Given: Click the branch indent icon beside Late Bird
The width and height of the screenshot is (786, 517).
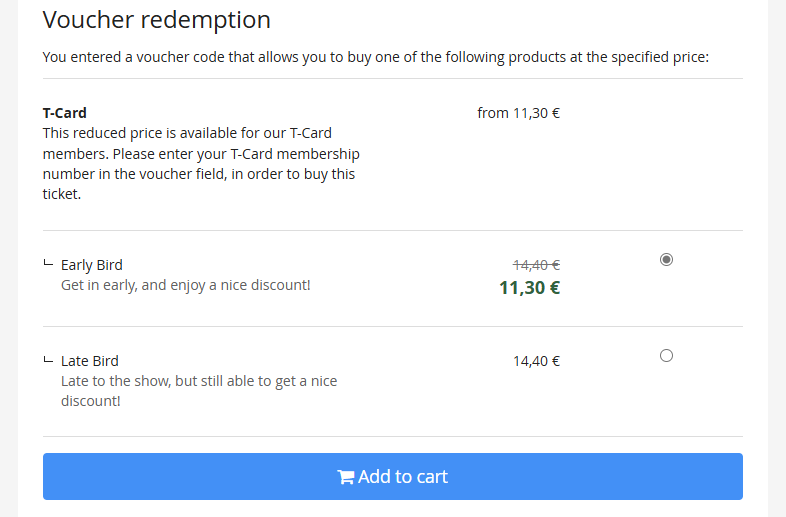Looking at the screenshot, I should (47, 360).
